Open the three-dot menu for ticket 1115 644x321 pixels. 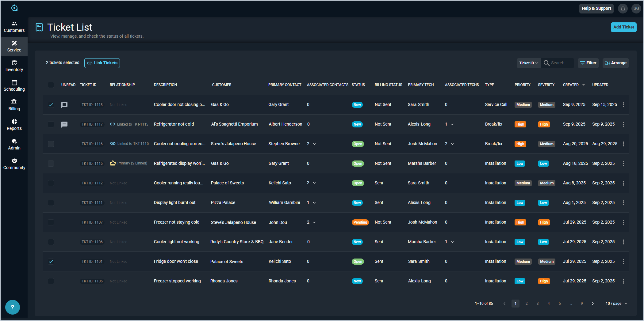pyautogui.click(x=623, y=164)
